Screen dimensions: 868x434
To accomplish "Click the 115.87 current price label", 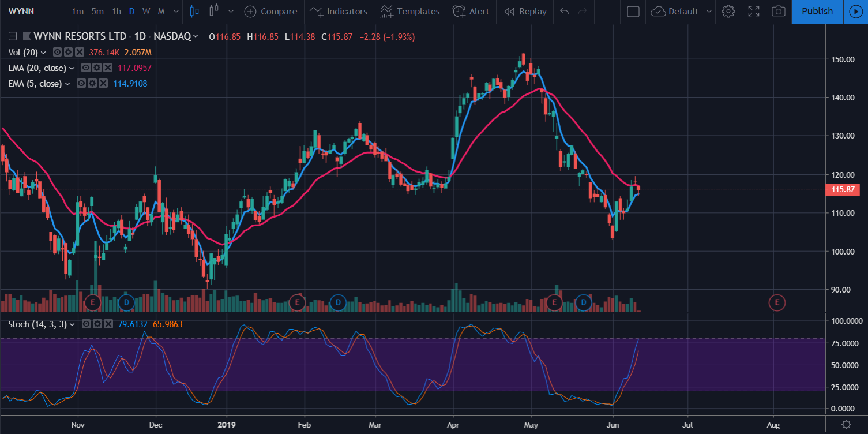I will pyautogui.click(x=843, y=190).
